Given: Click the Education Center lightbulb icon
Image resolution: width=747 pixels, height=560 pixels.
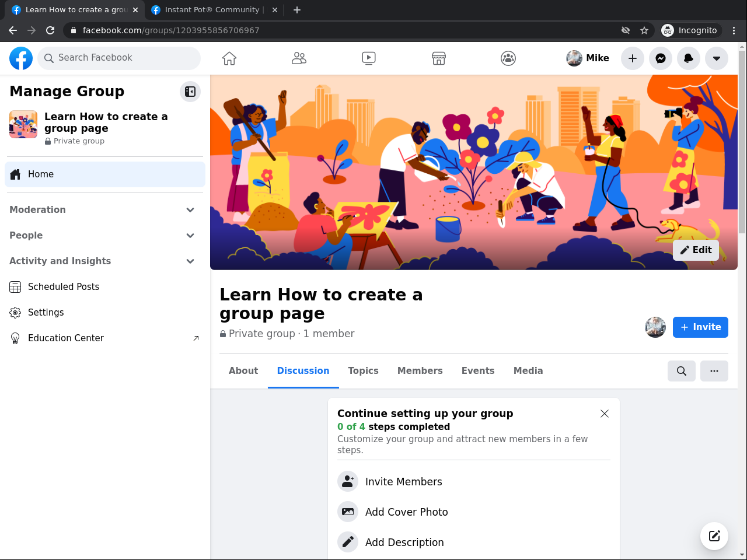Looking at the screenshot, I should pos(15,338).
